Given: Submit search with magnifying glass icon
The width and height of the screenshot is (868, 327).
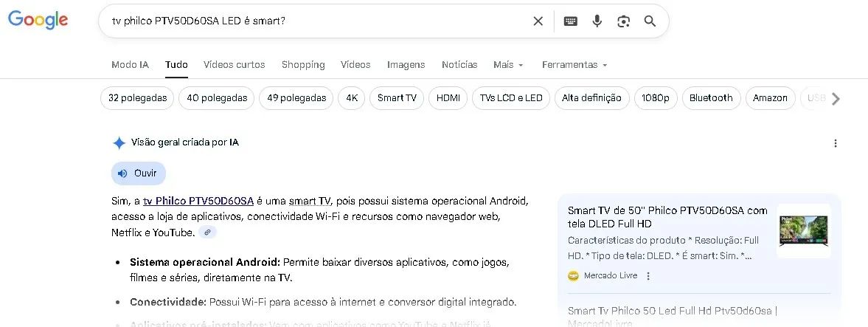Looking at the screenshot, I should [x=650, y=21].
